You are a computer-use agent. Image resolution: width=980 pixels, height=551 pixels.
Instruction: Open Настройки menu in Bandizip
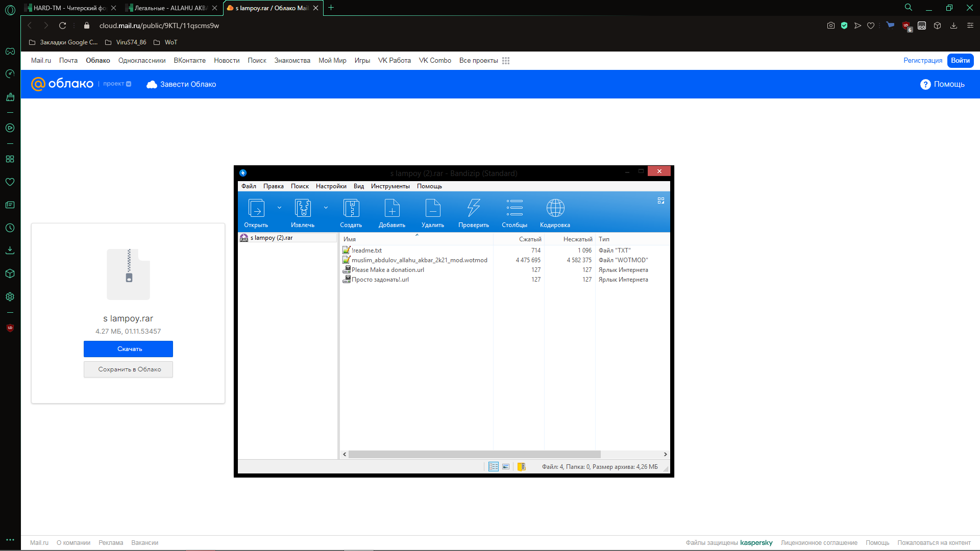pos(331,186)
